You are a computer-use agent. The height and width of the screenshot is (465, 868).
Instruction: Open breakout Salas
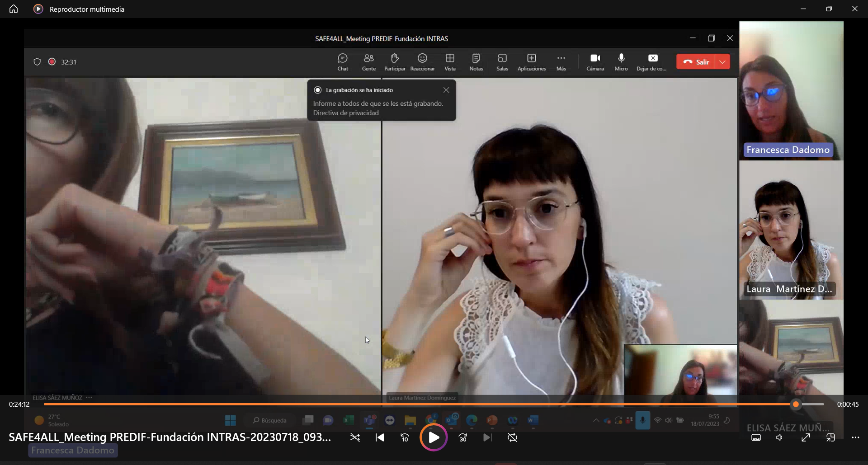tap(502, 62)
